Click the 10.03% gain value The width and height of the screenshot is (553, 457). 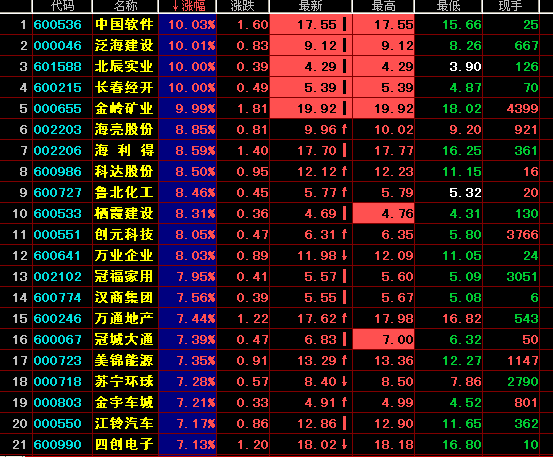tap(192, 25)
